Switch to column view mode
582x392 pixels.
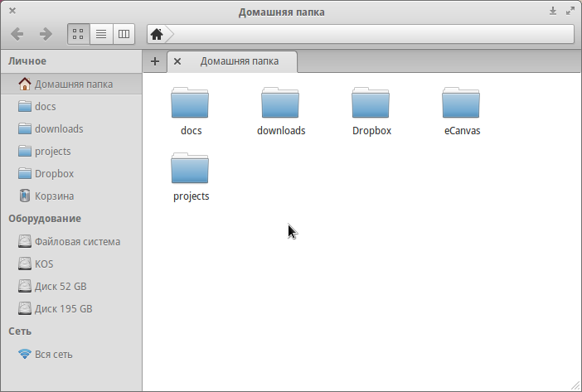[124, 34]
